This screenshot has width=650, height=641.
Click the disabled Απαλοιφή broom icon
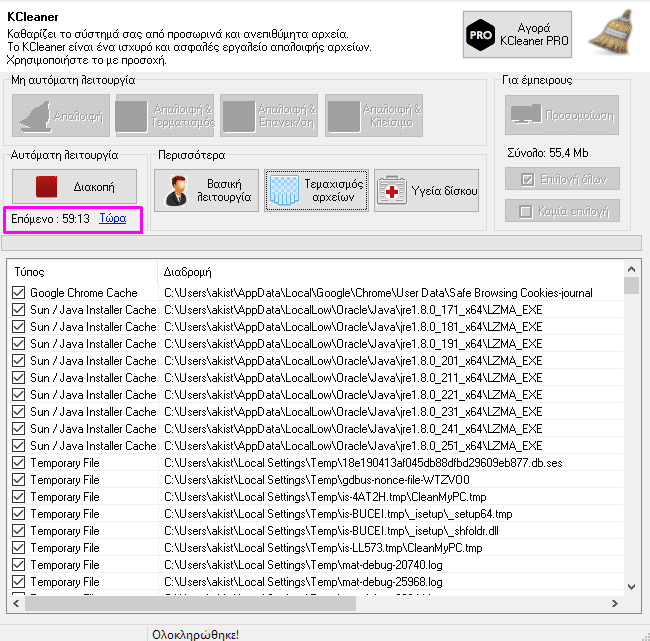[35, 116]
